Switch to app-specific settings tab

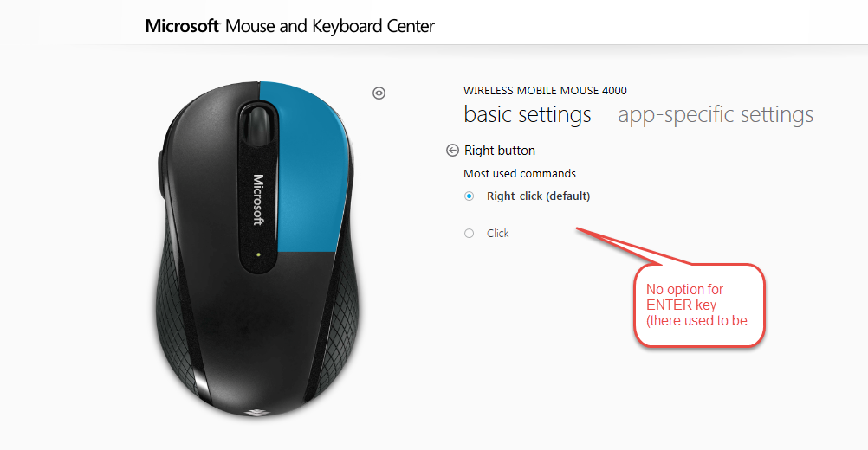(x=716, y=114)
